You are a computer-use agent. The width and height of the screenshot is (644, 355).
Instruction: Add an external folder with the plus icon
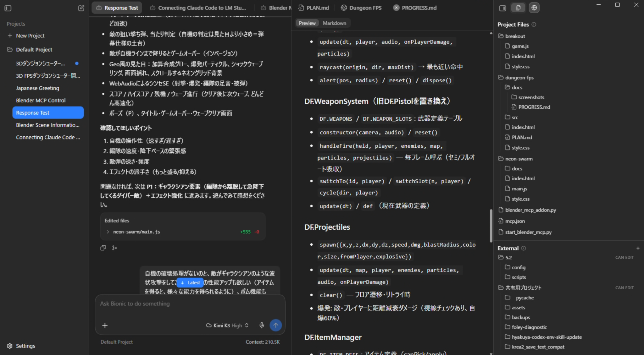[638, 248]
